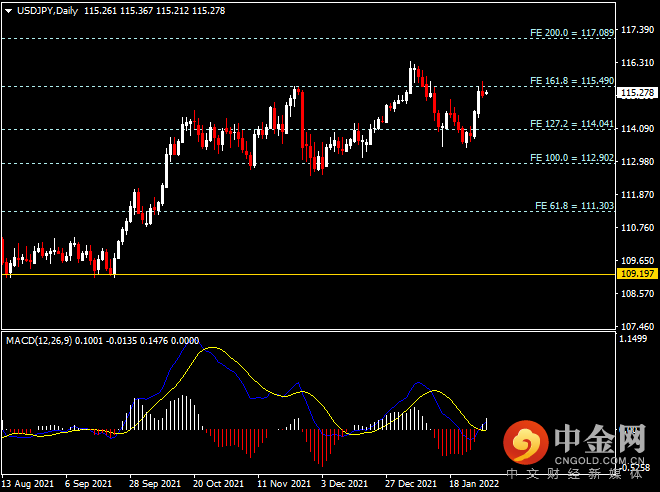Click the 107.460 price axis value
The height and width of the screenshot is (492, 660).
click(x=638, y=327)
